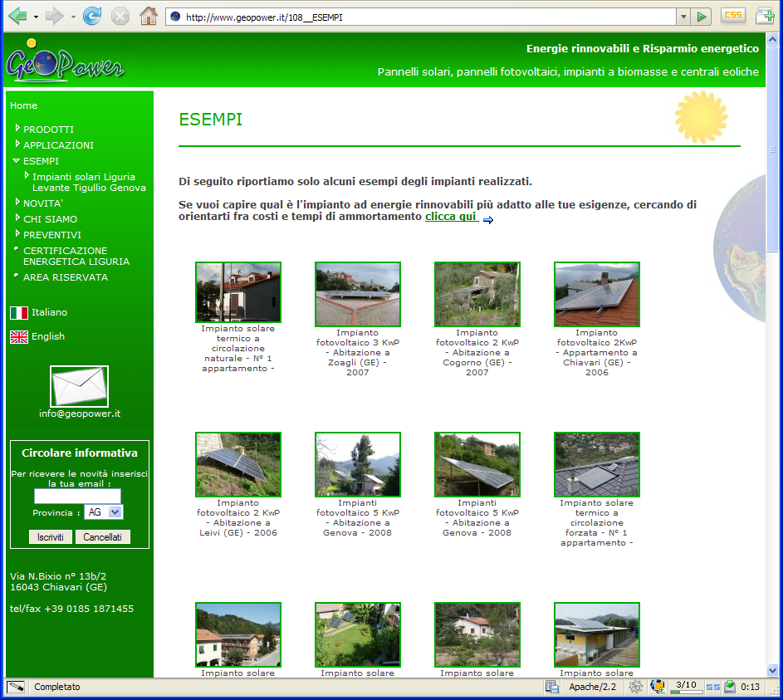Open thumbnail of solare termico circolazione naturale

click(238, 292)
